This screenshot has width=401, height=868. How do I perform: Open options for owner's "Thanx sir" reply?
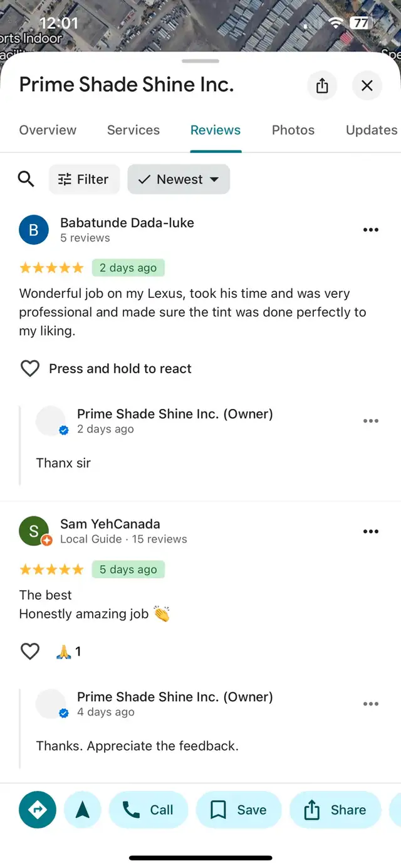pyautogui.click(x=371, y=421)
